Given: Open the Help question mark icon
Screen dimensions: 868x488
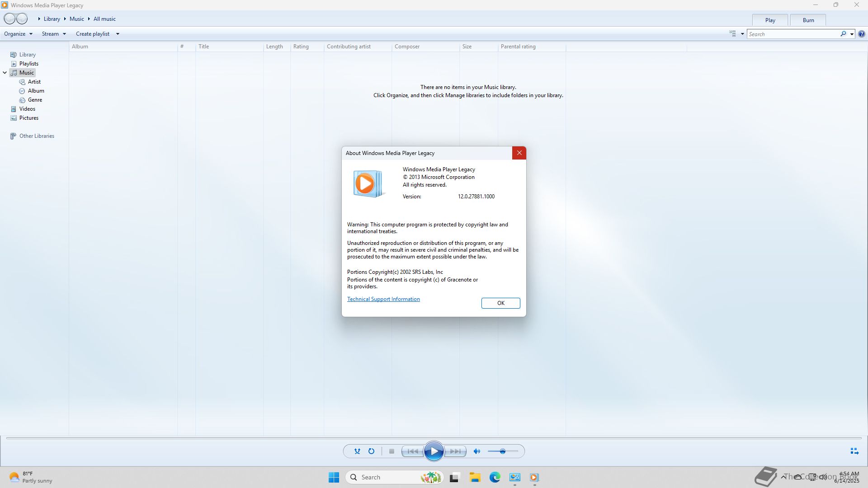Looking at the screenshot, I should pyautogui.click(x=862, y=34).
